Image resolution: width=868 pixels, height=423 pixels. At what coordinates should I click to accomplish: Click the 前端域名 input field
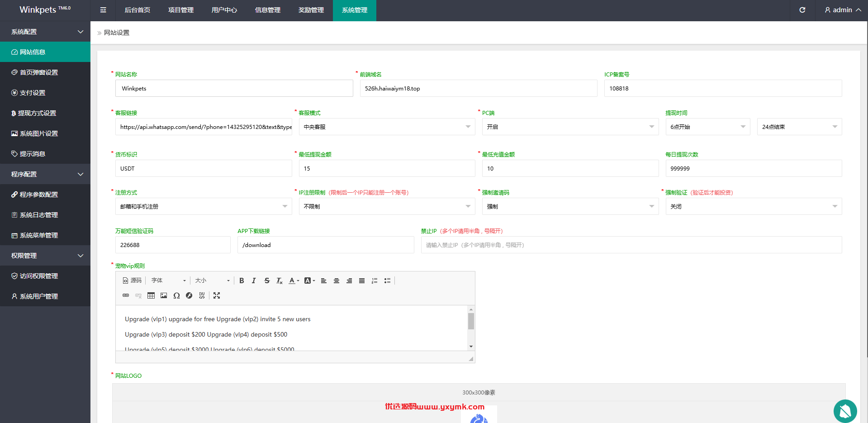pos(479,88)
